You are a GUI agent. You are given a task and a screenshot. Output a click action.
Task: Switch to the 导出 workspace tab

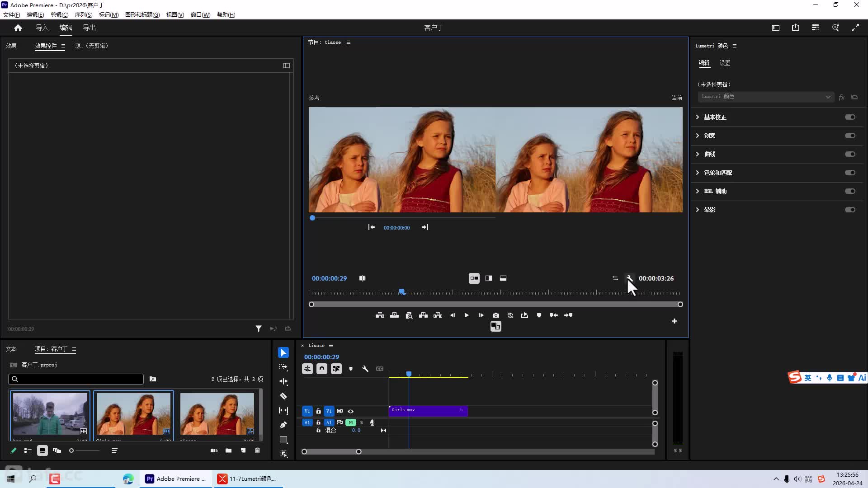(x=89, y=28)
